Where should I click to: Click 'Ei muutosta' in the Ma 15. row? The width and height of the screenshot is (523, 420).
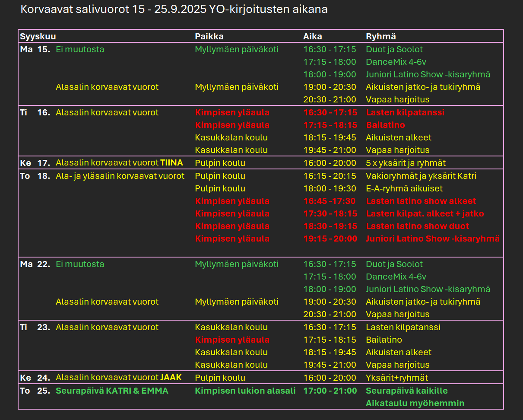[x=80, y=49]
